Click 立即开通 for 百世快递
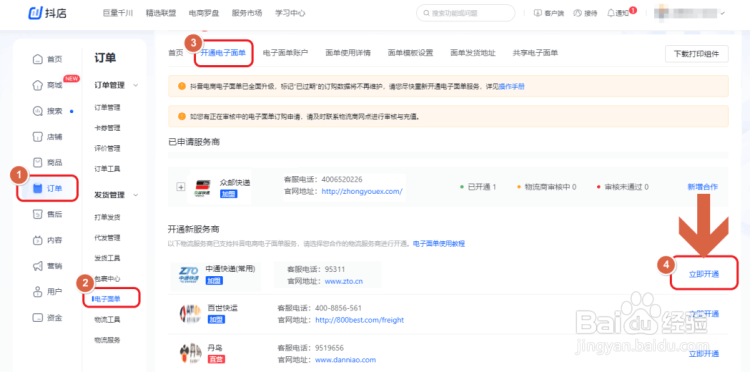The height and width of the screenshot is (372, 750). click(704, 314)
